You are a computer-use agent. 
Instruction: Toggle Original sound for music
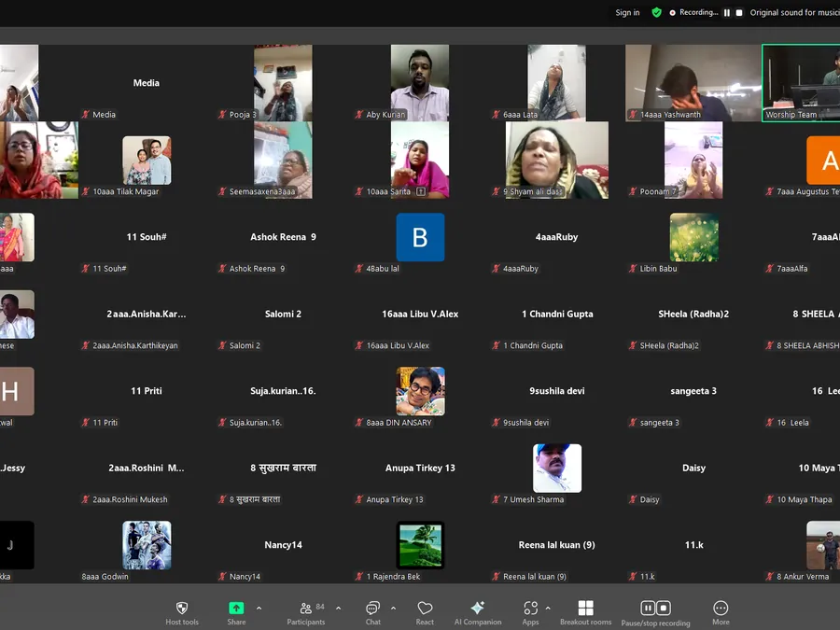pyautogui.click(x=795, y=12)
